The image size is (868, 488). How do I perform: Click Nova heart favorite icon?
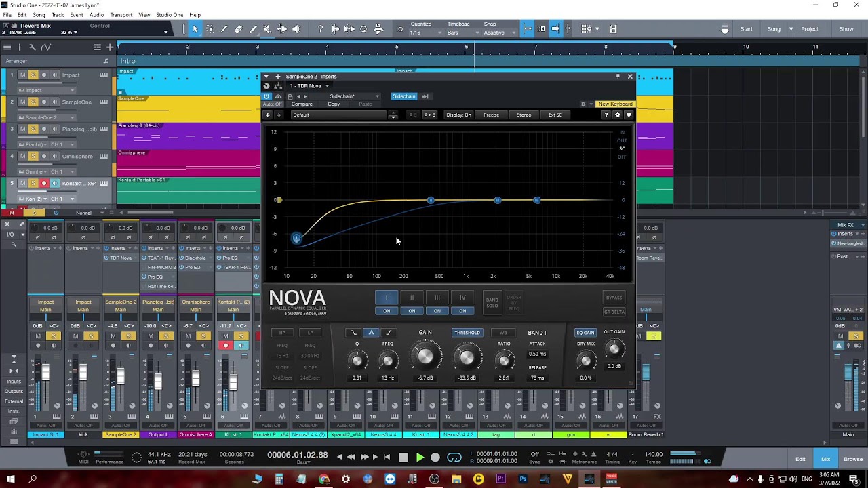coord(629,115)
